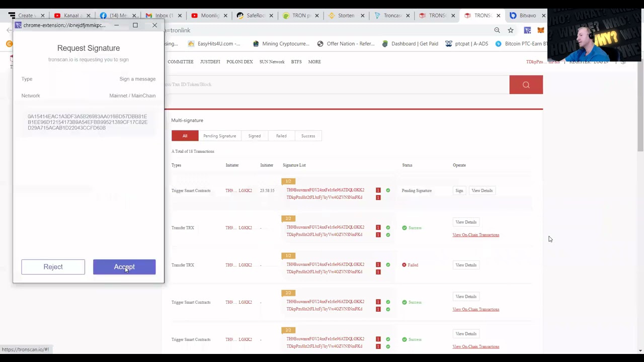This screenshot has height=362, width=644.
Task: Click the magnifier zoom icon in address bar
Action: click(x=497, y=30)
